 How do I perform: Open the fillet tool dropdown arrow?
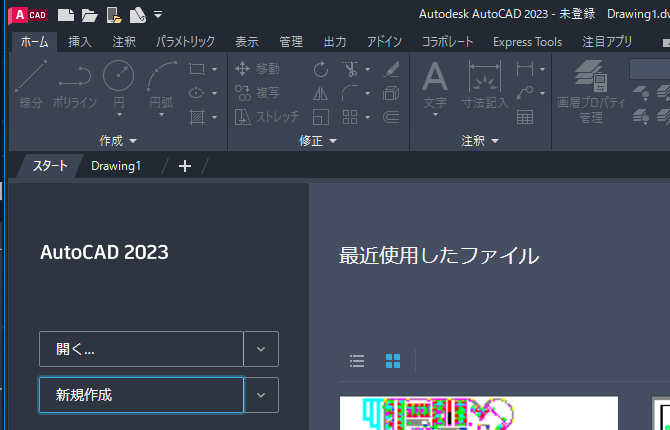pos(367,93)
